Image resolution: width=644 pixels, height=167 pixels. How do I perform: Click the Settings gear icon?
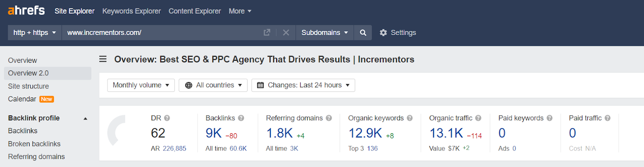pos(383,33)
